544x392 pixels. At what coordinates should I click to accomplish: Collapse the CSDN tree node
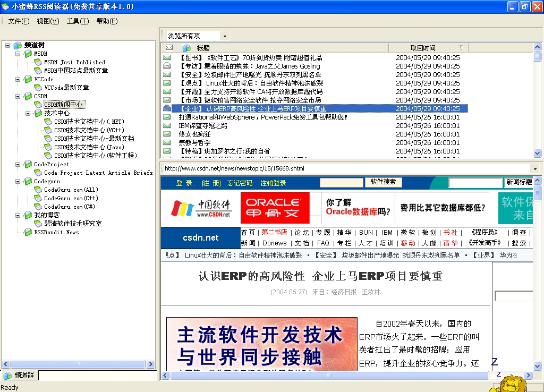[x=18, y=97]
